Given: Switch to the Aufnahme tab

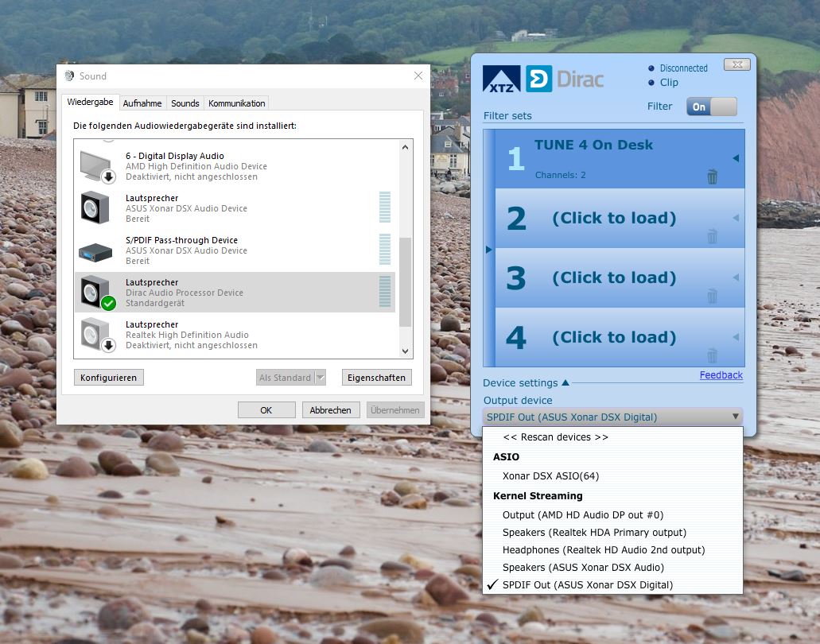Looking at the screenshot, I should click(x=142, y=103).
